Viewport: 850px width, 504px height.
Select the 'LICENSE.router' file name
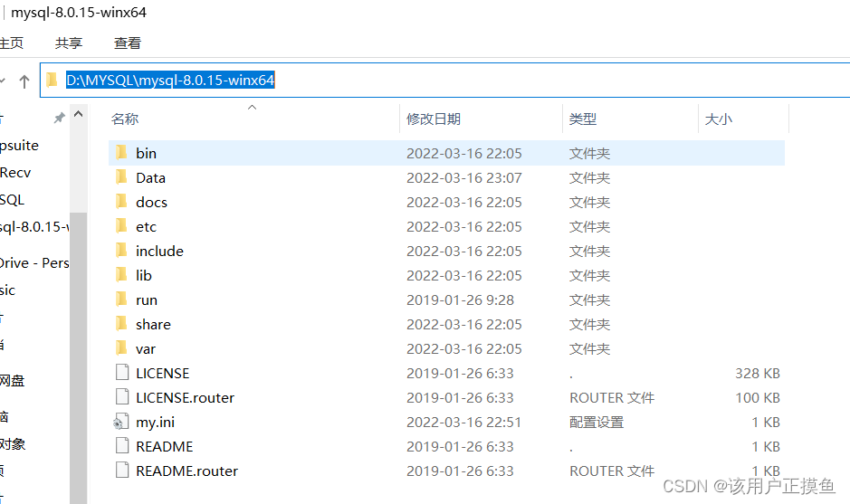[x=185, y=398]
